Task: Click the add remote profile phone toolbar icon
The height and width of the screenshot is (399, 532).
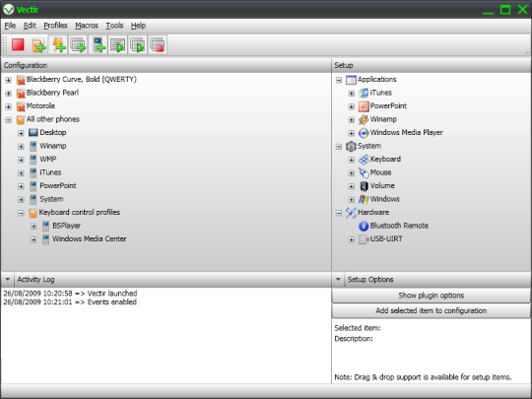Action: [99, 44]
